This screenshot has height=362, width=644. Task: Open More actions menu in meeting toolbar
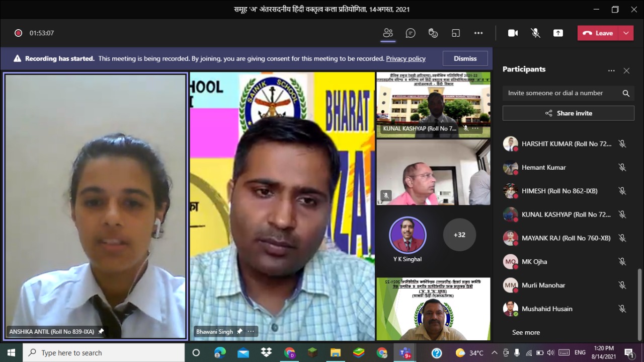(x=478, y=33)
